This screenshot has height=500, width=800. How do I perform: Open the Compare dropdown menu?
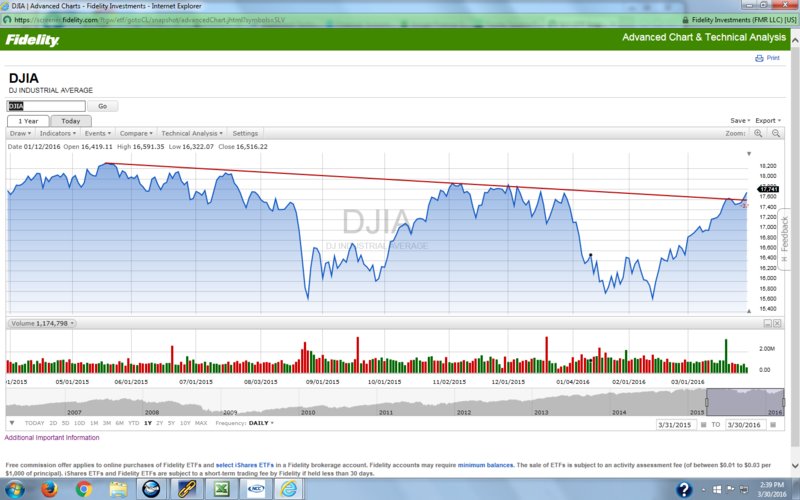pyautogui.click(x=136, y=133)
